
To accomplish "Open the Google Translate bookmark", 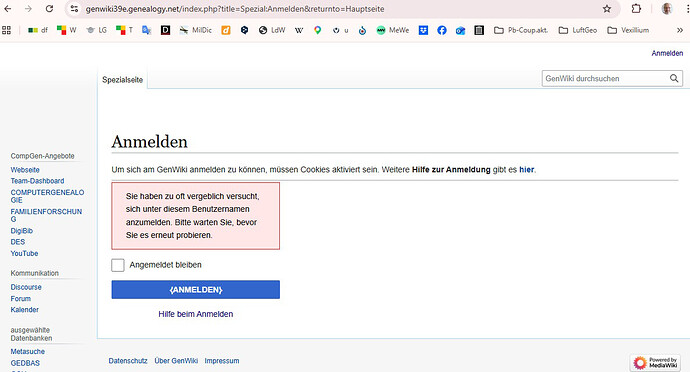I will [x=147, y=30].
